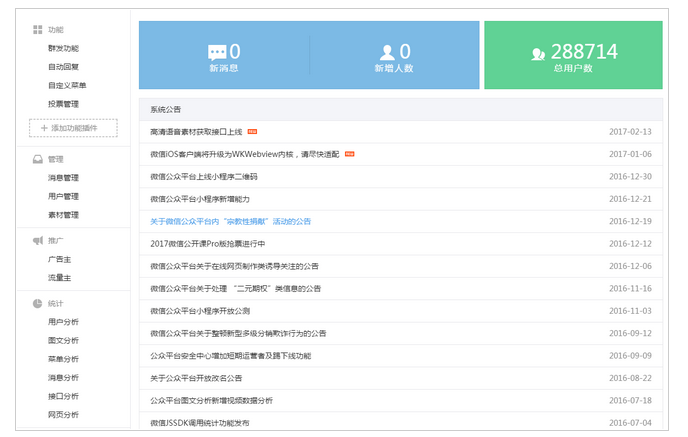
Task: Open 广告主 under 推广
Action: pyautogui.click(x=59, y=259)
